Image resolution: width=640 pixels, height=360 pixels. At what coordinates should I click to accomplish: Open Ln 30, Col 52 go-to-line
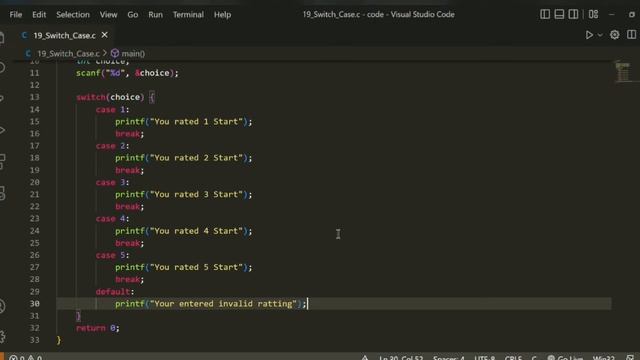click(x=401, y=358)
